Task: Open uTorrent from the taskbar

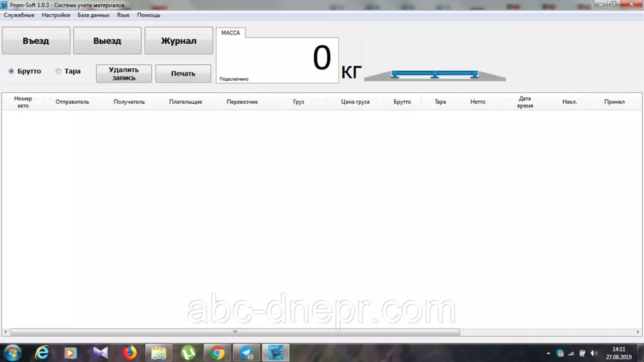Action: (x=188, y=352)
